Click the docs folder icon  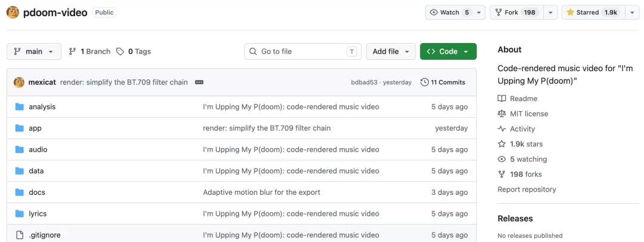[x=19, y=192]
